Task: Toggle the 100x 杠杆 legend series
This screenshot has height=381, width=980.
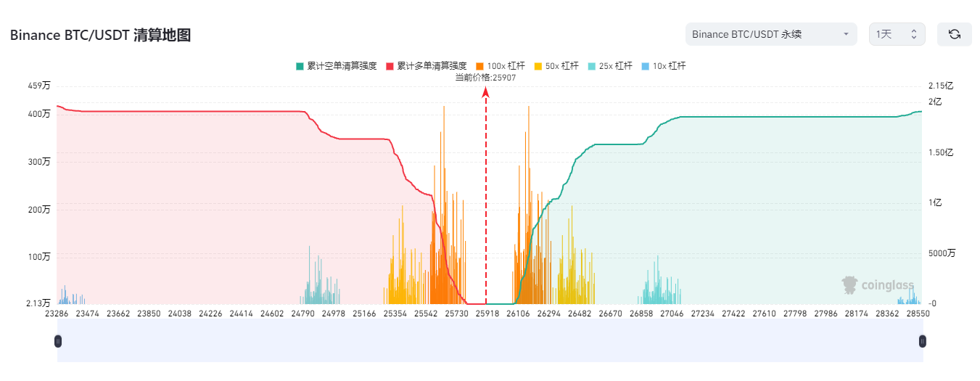Action: click(501, 66)
